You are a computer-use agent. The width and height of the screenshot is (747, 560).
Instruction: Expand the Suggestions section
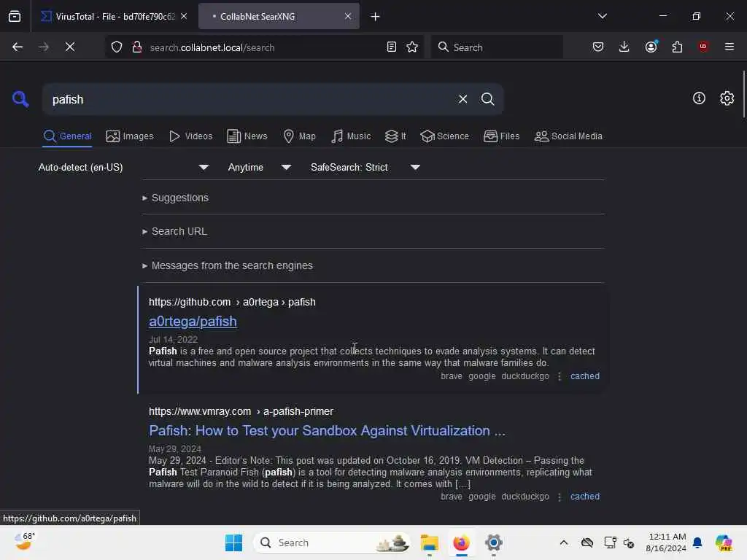coord(175,198)
